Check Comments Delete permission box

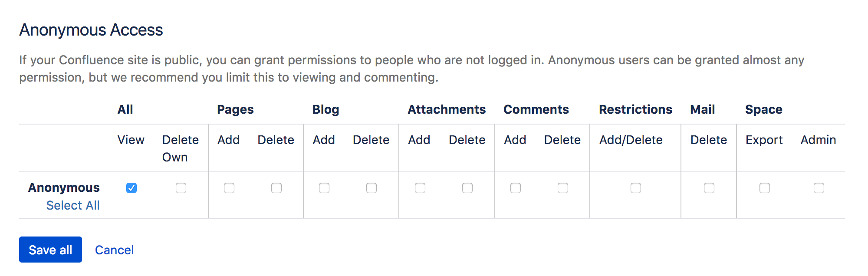563,188
